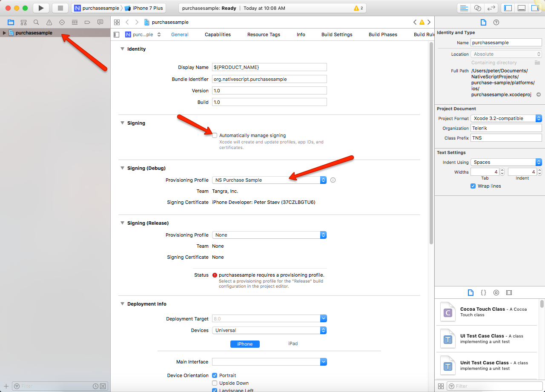Choose the iPhone 7 Plus run destination

[x=144, y=8]
